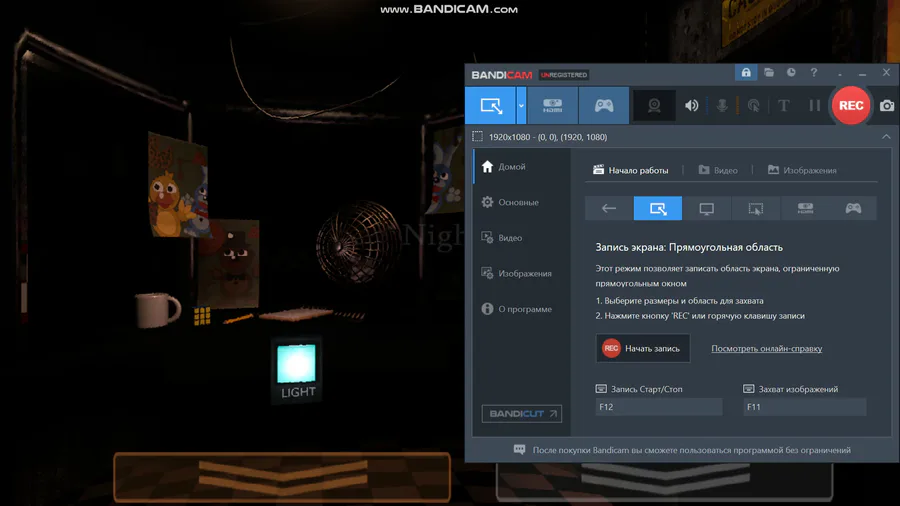Toggle the speaker sound icon

click(692, 106)
